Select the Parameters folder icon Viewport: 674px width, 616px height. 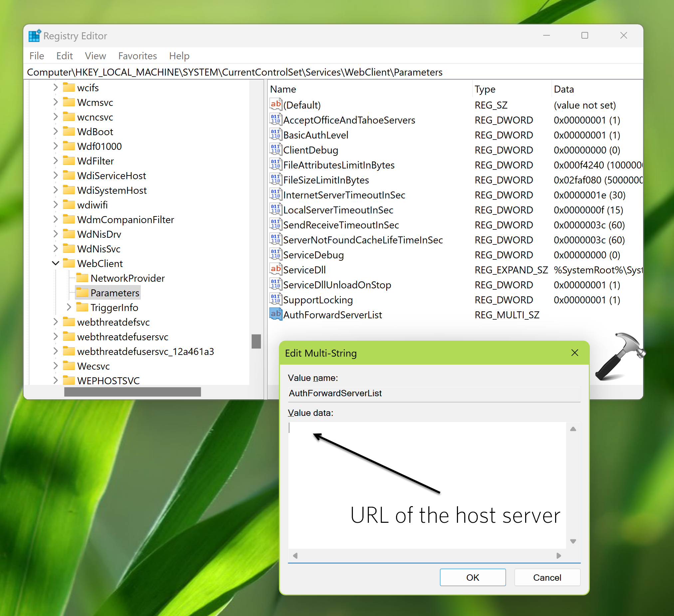click(82, 293)
